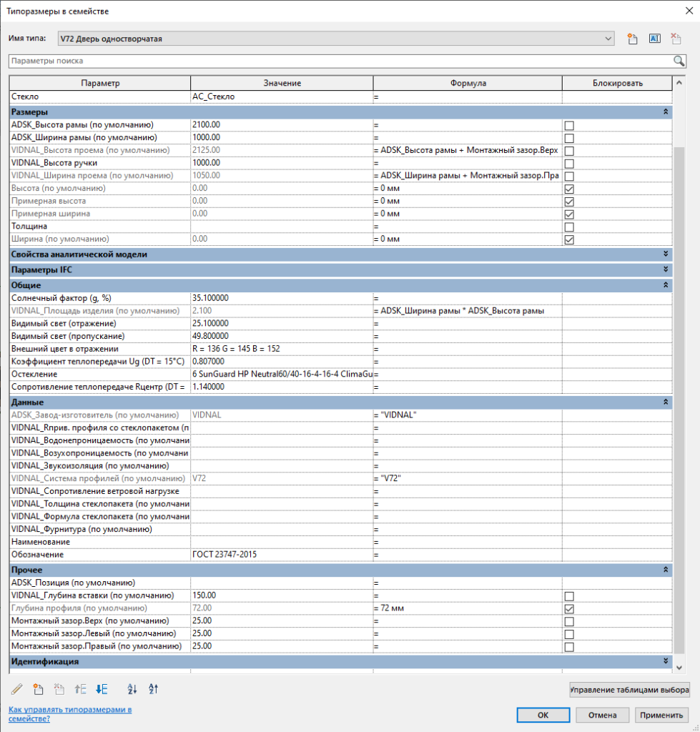Click the search magnifier icon
Image resolution: width=700 pixels, height=732 pixels.
679,61
